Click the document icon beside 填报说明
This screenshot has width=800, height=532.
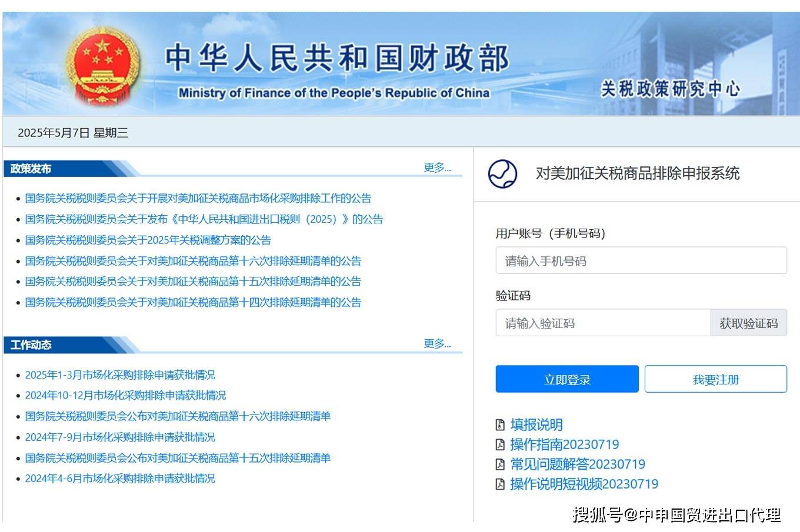pyautogui.click(x=500, y=424)
